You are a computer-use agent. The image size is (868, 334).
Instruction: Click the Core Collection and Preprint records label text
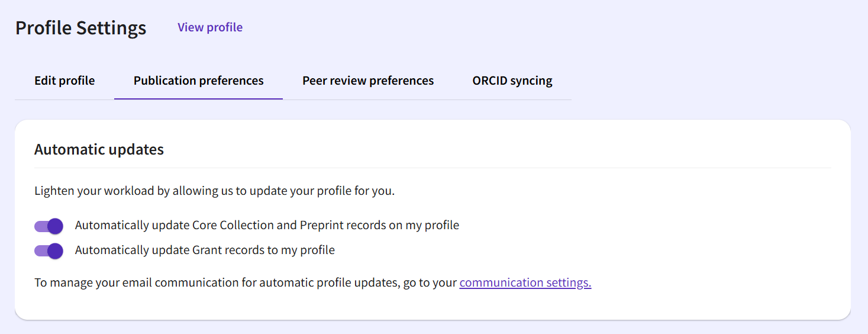[267, 225]
